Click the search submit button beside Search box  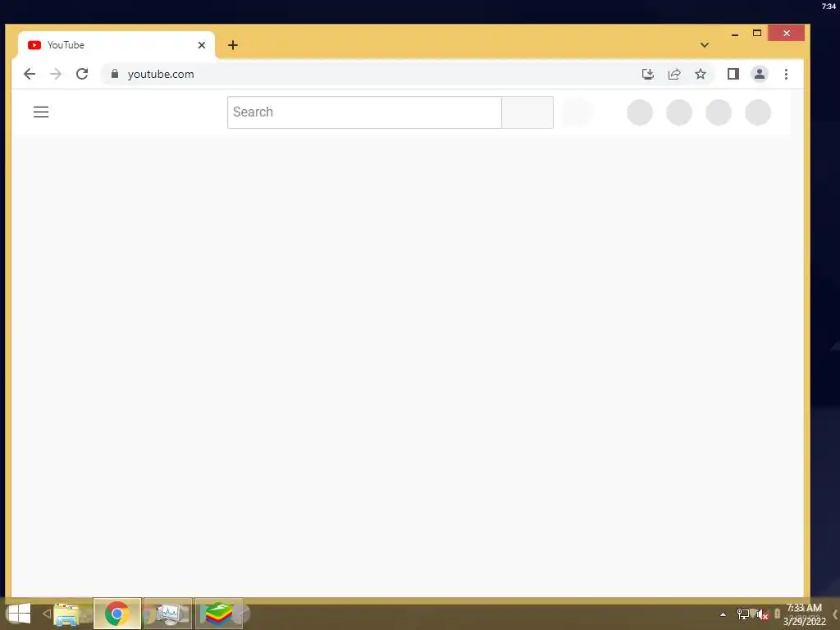point(527,112)
